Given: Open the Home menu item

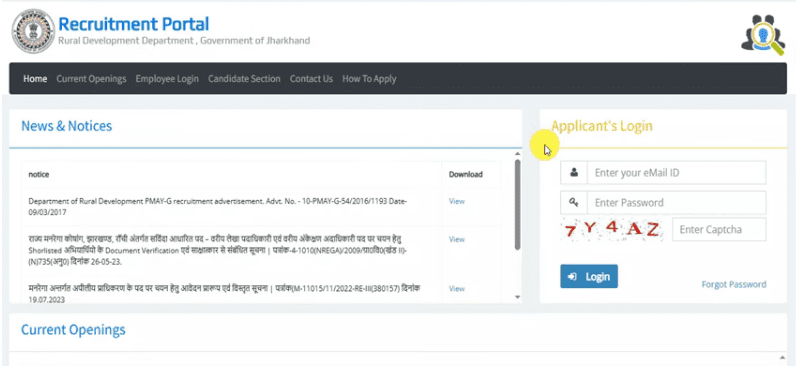Looking at the screenshot, I should coord(35,79).
